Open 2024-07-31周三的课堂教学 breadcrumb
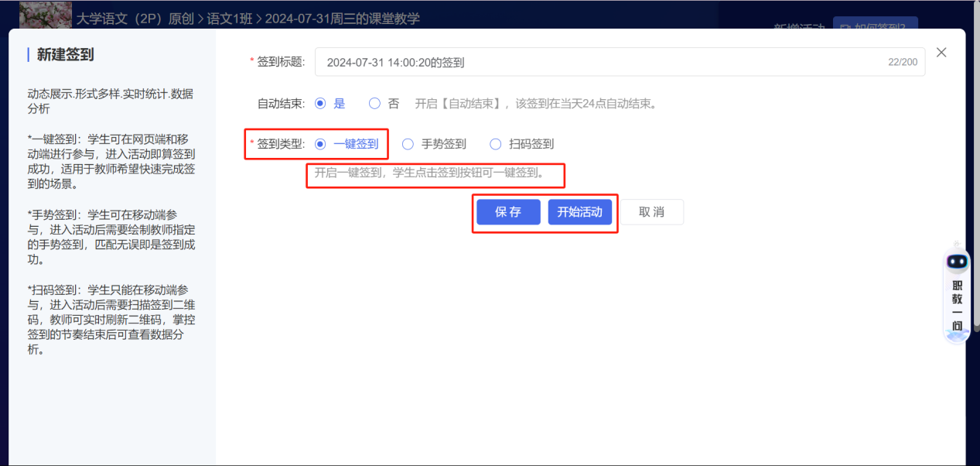Screen dimensions: 980x466 pos(342,19)
